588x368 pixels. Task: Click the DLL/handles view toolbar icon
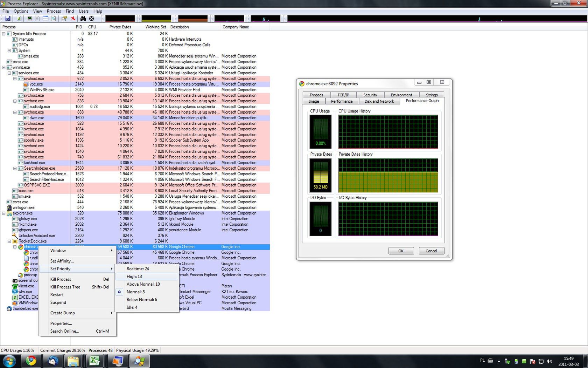(53, 19)
